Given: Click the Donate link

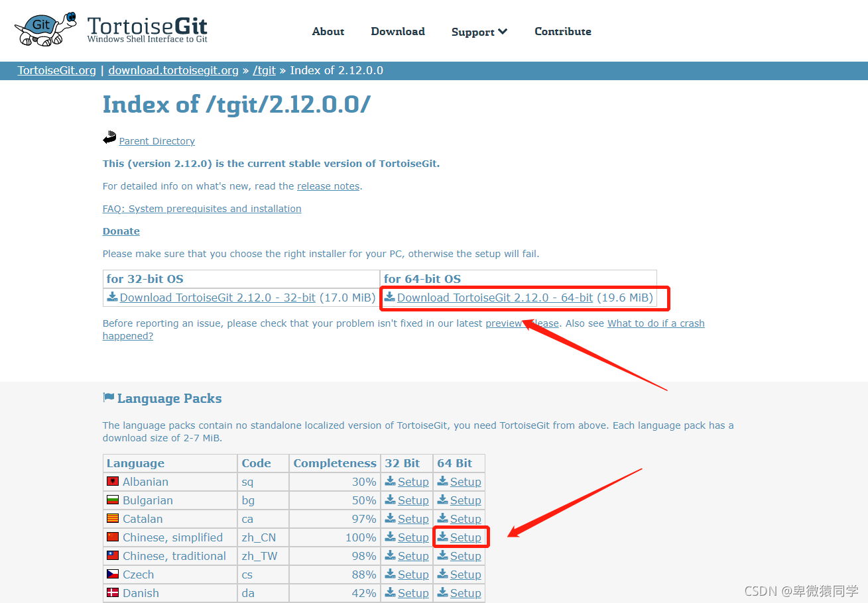Looking at the screenshot, I should click(121, 231).
